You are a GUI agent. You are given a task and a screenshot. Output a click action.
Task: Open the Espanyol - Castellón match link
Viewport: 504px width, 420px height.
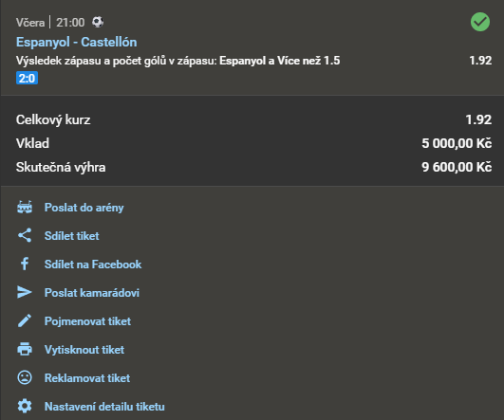click(x=77, y=42)
